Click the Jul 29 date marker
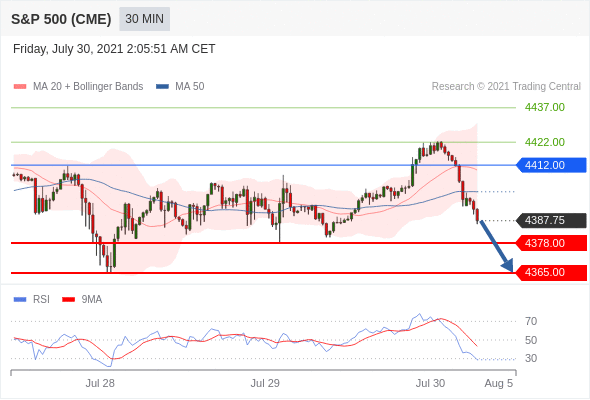 [265, 383]
